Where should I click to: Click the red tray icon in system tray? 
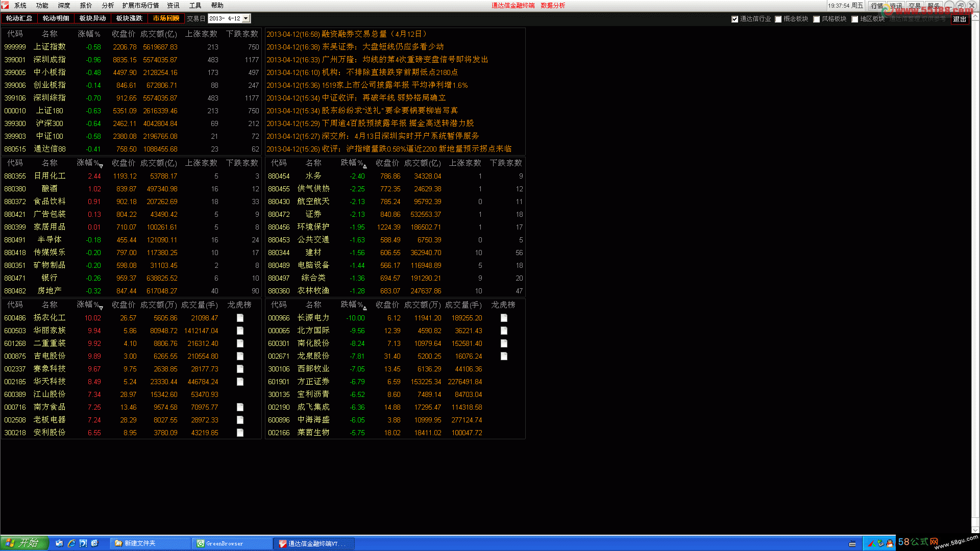tap(871, 544)
